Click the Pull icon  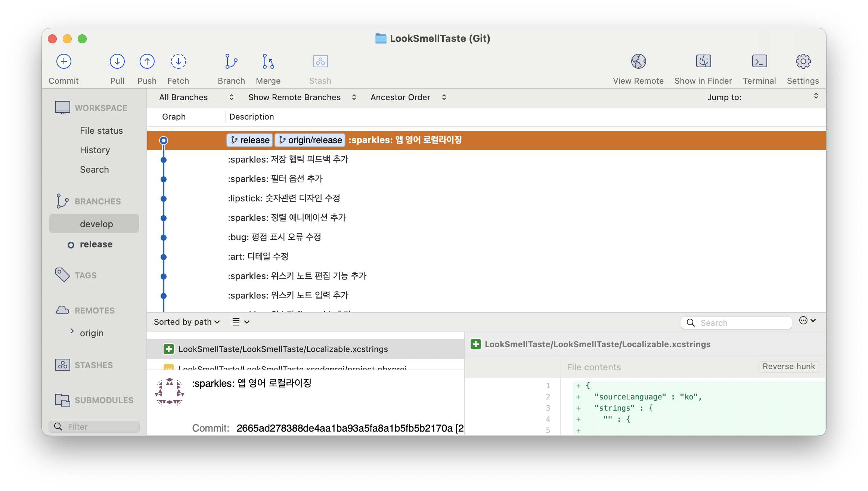coord(117,62)
